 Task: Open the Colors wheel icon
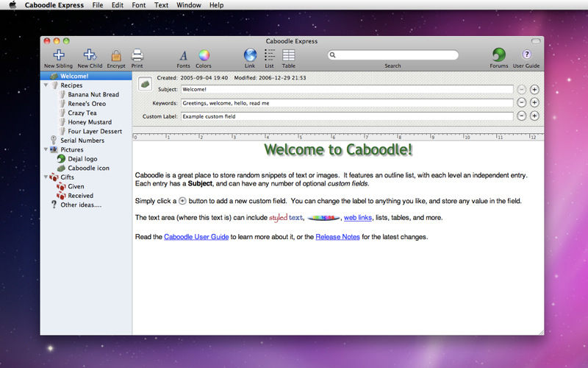[x=204, y=55]
